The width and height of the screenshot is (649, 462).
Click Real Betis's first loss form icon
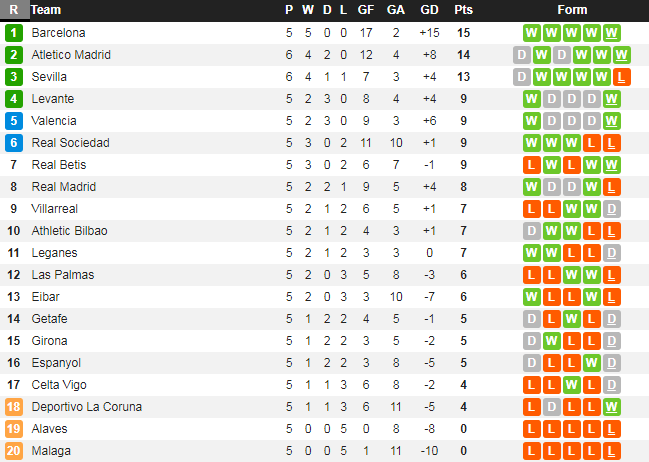click(x=532, y=165)
